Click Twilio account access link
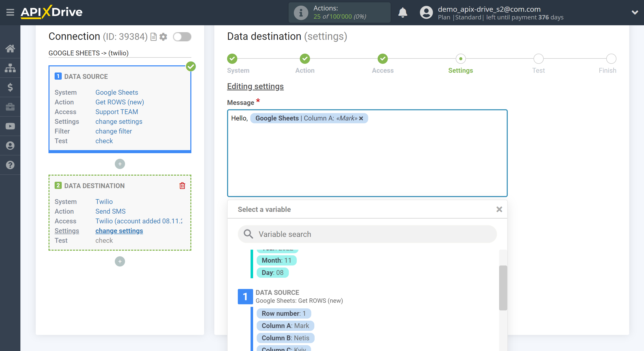 (139, 221)
